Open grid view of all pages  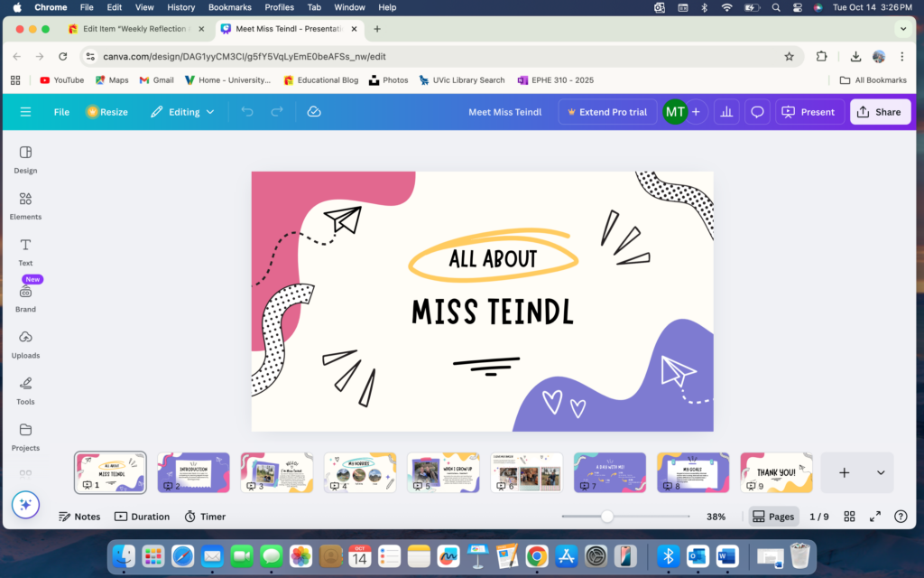(849, 517)
